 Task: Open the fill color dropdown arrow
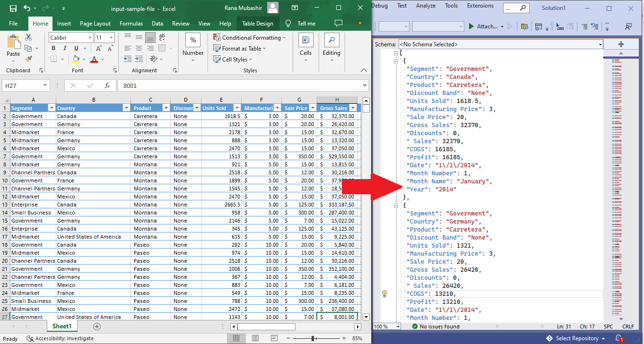[x=84, y=60]
